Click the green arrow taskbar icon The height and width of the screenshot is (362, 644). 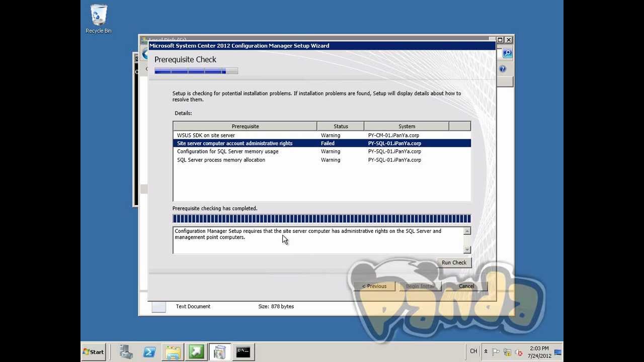pos(196,352)
